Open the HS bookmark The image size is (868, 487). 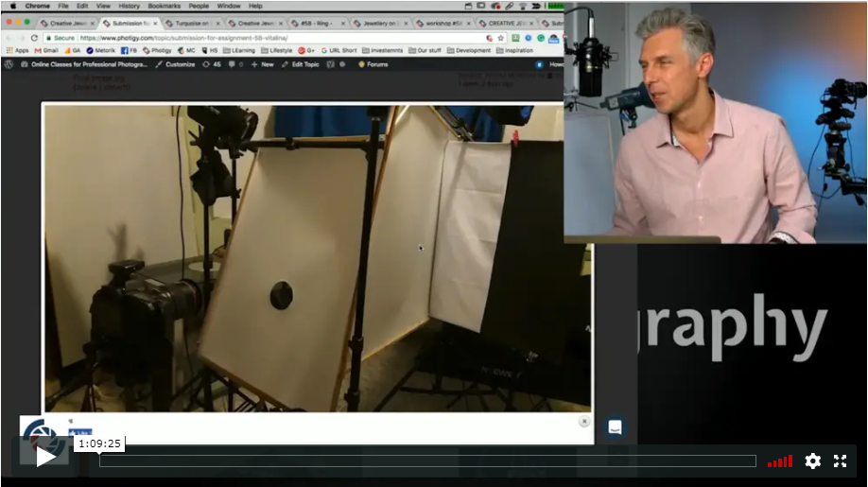tap(210, 50)
